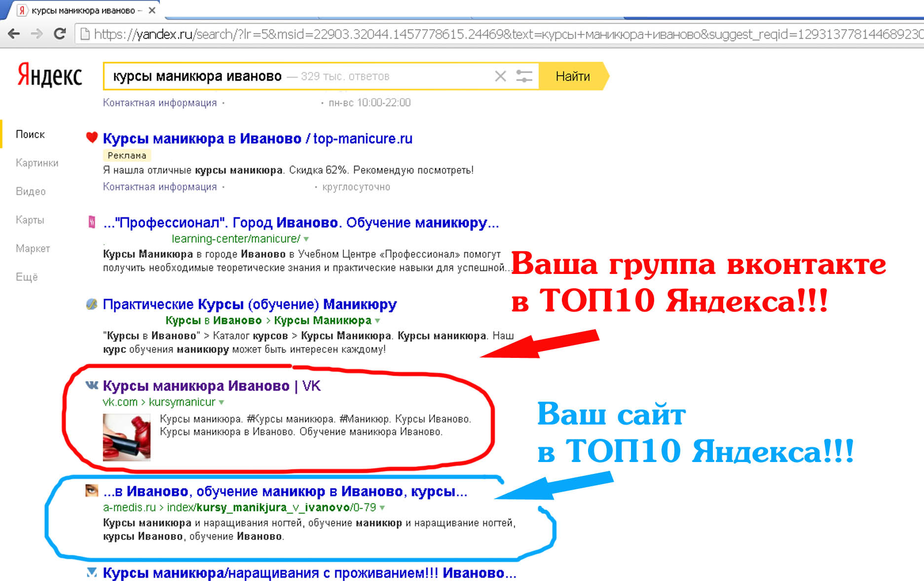Expand dropdown arrow after 'Курсы Маникюра' breadcrumb
Image resolution: width=924 pixels, height=581 pixels.
pos(378,321)
